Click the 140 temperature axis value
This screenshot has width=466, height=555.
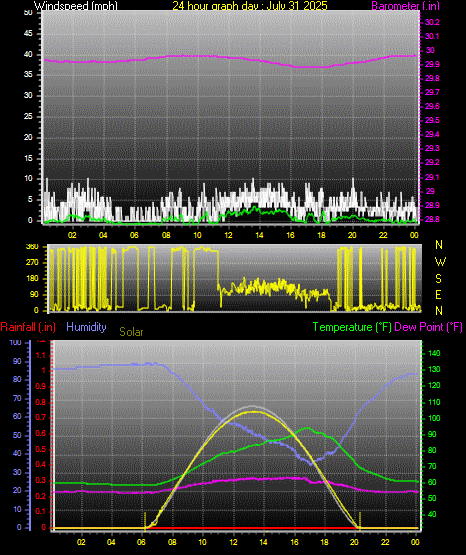click(x=434, y=353)
